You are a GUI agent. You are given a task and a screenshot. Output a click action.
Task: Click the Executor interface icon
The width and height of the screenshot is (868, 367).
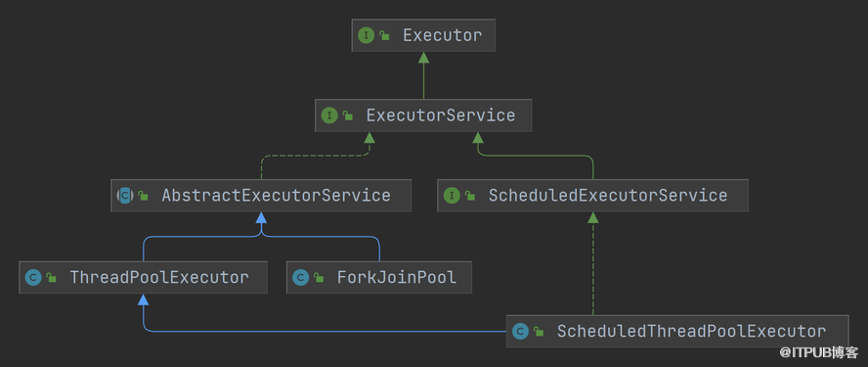point(366,35)
